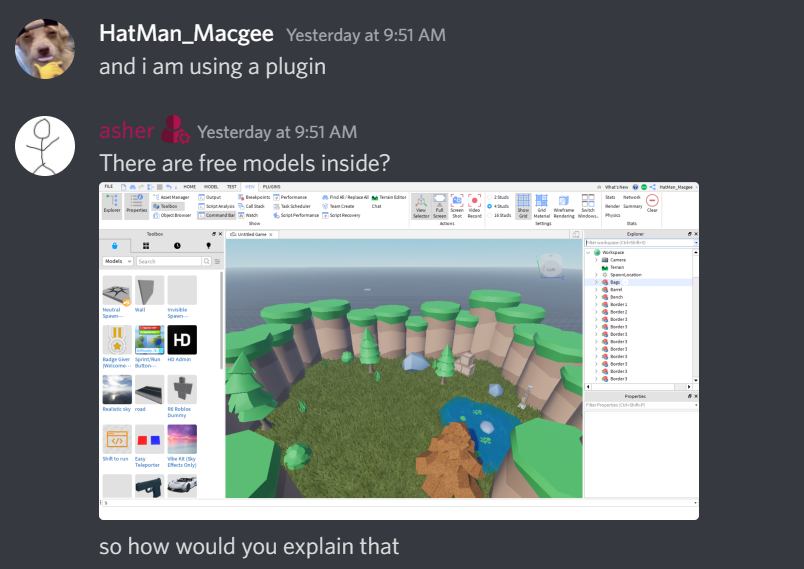804x569 pixels.
Task: Select the Untitled Game document tab
Action: [x=252, y=234]
